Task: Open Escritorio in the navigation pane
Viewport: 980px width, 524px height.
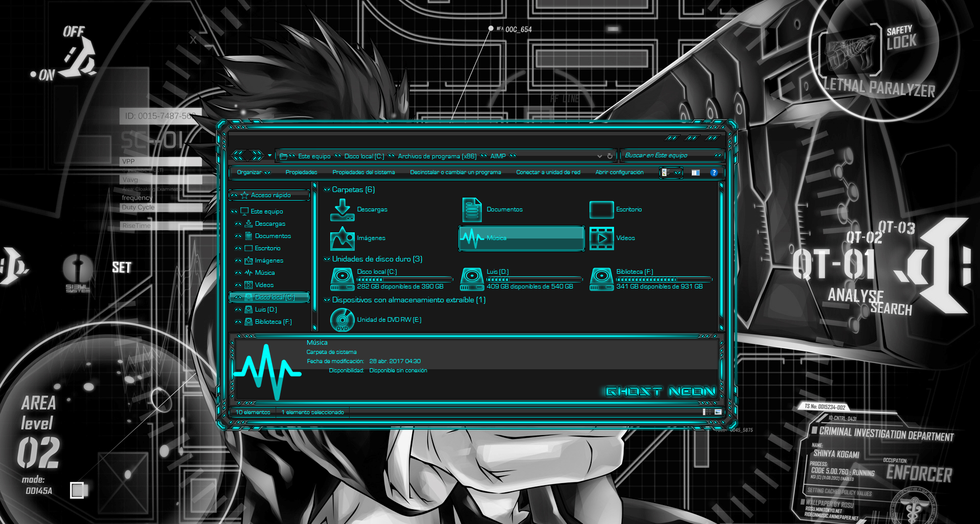Action: [x=267, y=248]
